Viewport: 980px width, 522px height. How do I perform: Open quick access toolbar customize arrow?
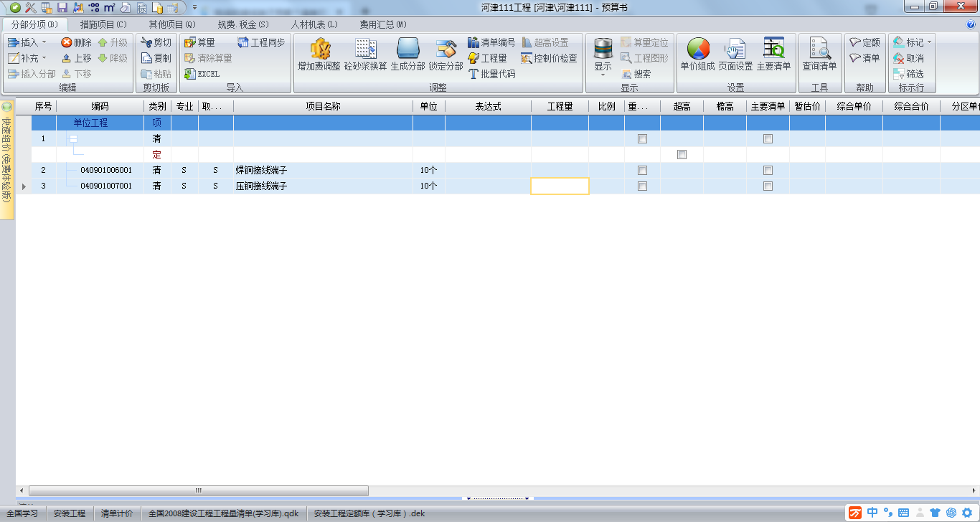[194, 7]
